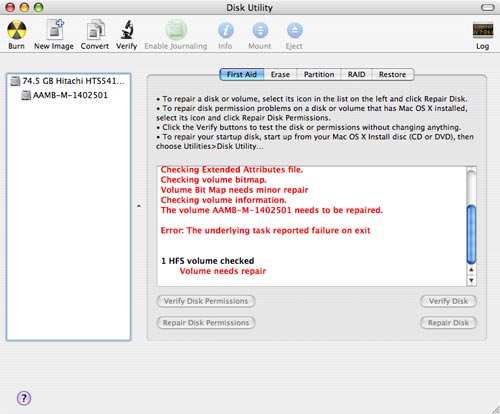Select the 74.5 GB Hitachi disk
Image resolution: width=500 pixels, height=414 pixels.
pyautogui.click(x=68, y=81)
